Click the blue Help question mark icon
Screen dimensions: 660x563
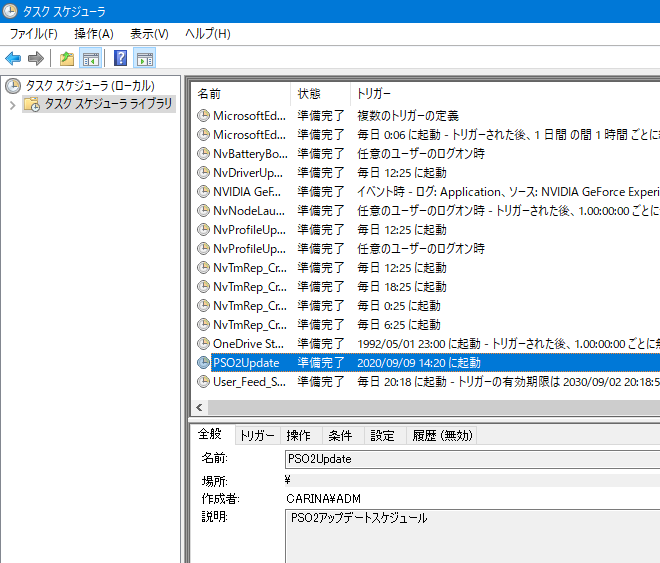pos(120,58)
